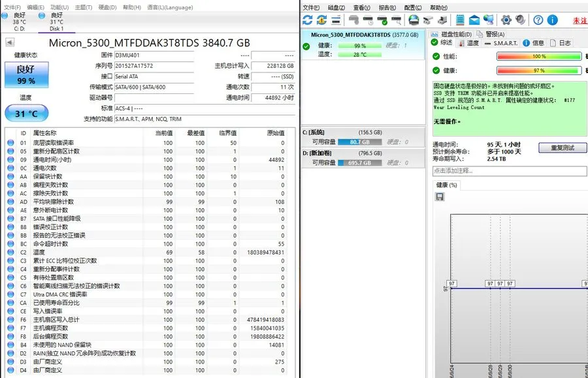Click the globe-on-disk toolbar icon

pos(414,20)
